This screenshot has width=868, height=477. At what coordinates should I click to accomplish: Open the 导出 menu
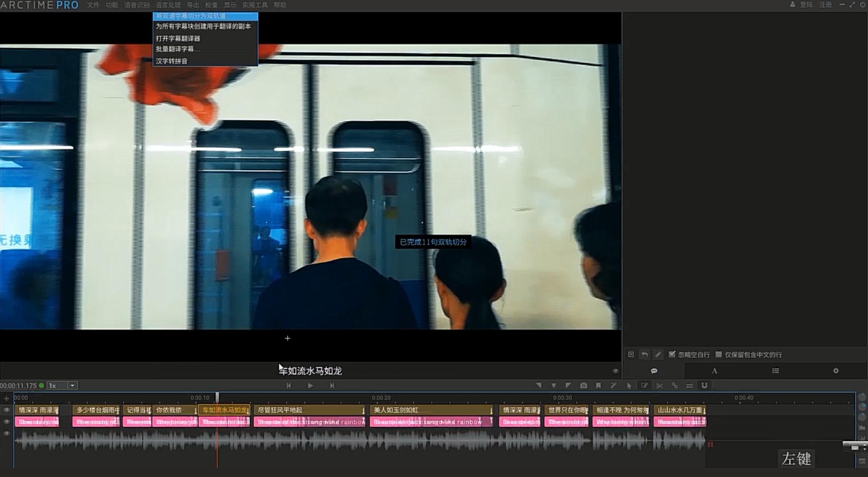193,5
